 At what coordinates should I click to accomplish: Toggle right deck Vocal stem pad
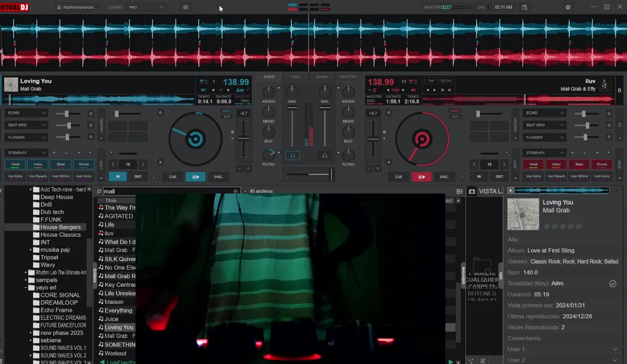tap(533, 164)
